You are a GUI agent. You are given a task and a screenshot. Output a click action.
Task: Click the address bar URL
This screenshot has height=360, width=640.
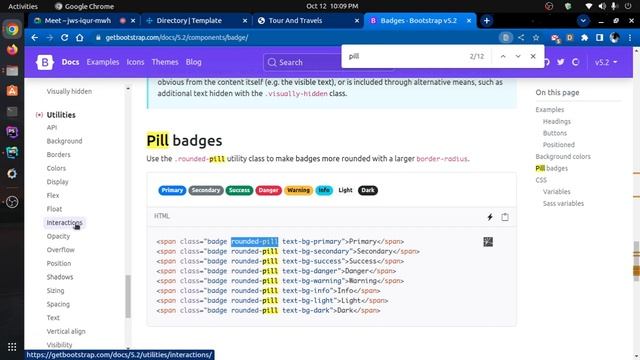click(x=177, y=38)
